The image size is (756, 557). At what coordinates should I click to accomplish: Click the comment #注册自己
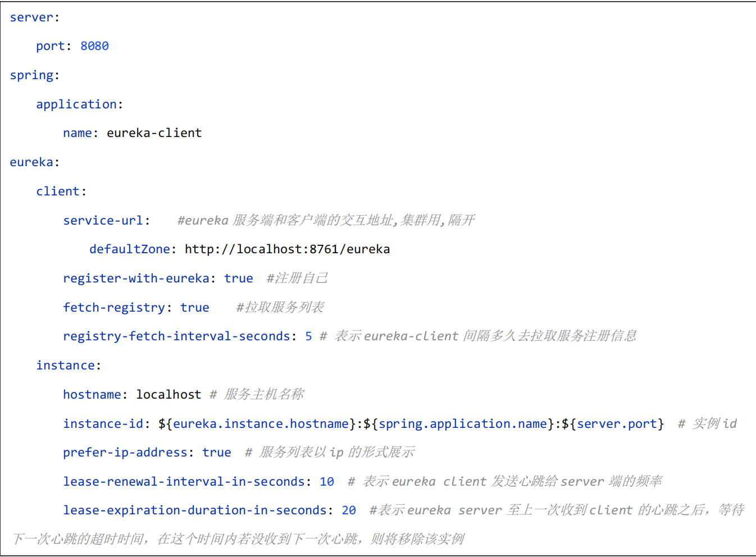pyautogui.click(x=297, y=278)
